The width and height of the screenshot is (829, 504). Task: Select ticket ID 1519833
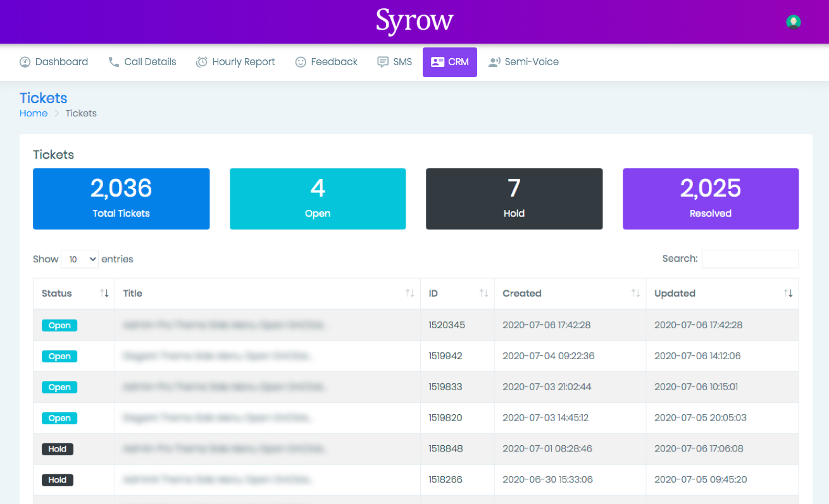(x=446, y=387)
